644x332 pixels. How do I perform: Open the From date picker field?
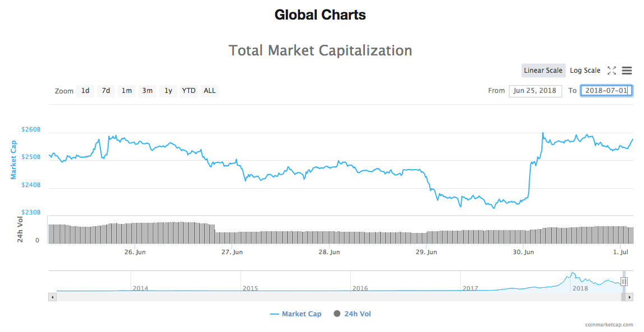535,91
